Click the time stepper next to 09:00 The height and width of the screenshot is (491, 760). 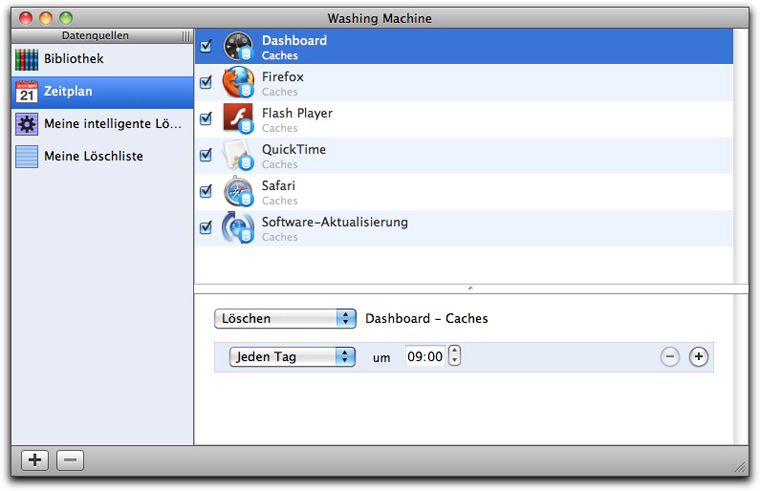point(454,356)
